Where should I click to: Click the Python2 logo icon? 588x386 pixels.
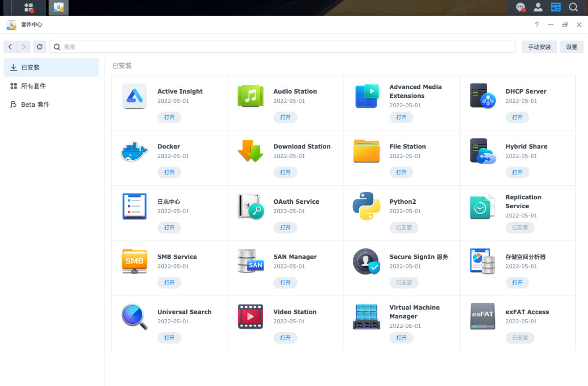pos(367,206)
